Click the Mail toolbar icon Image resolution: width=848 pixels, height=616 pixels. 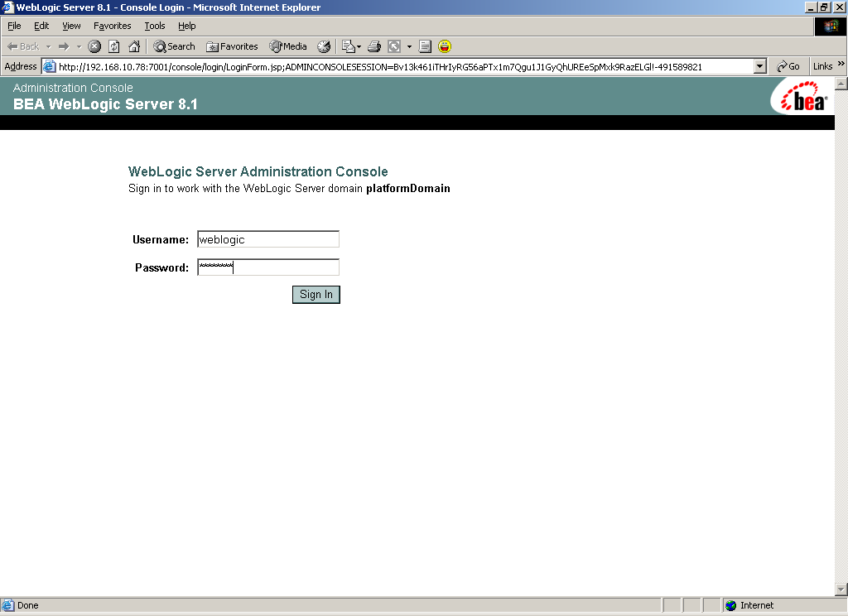click(351, 46)
